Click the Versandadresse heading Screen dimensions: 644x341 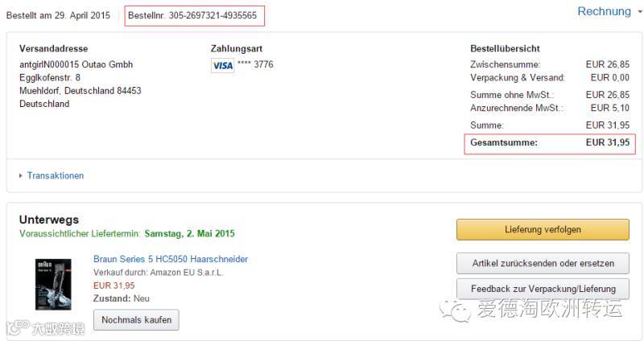[54, 49]
